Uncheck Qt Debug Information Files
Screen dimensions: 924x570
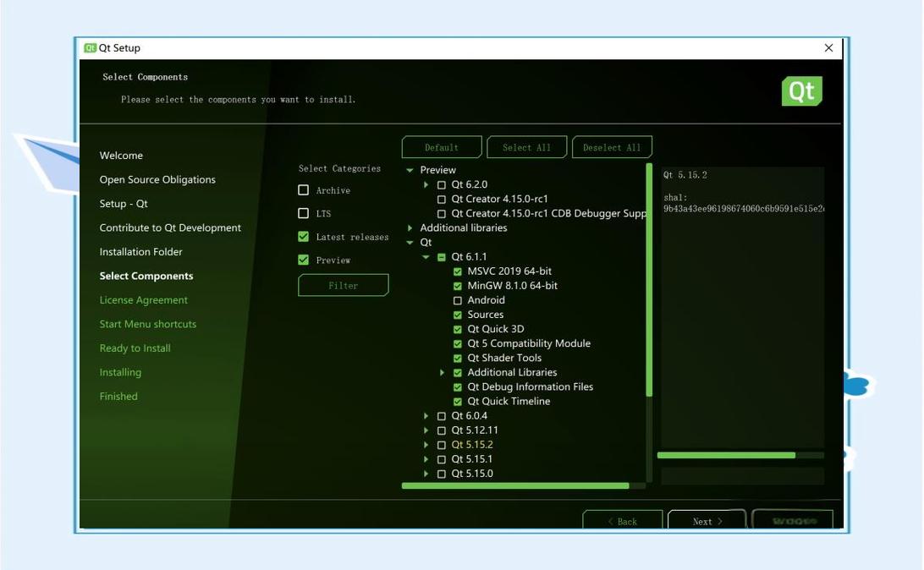pyautogui.click(x=457, y=387)
